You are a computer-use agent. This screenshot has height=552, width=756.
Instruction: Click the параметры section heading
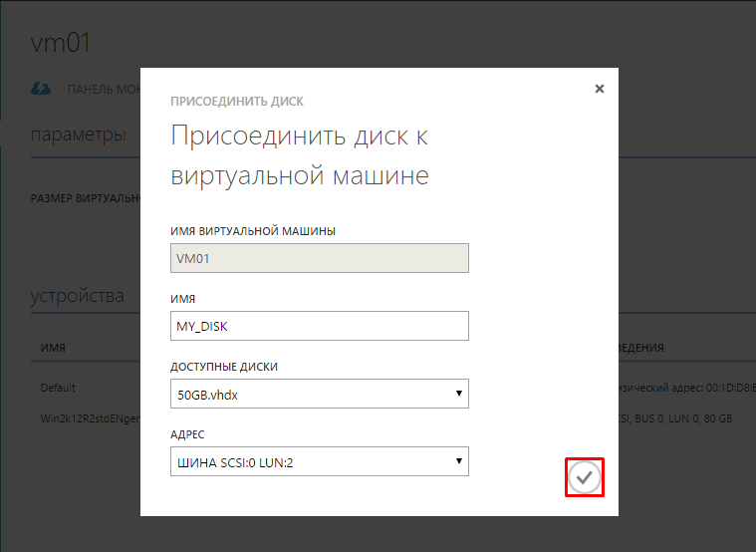(78, 135)
